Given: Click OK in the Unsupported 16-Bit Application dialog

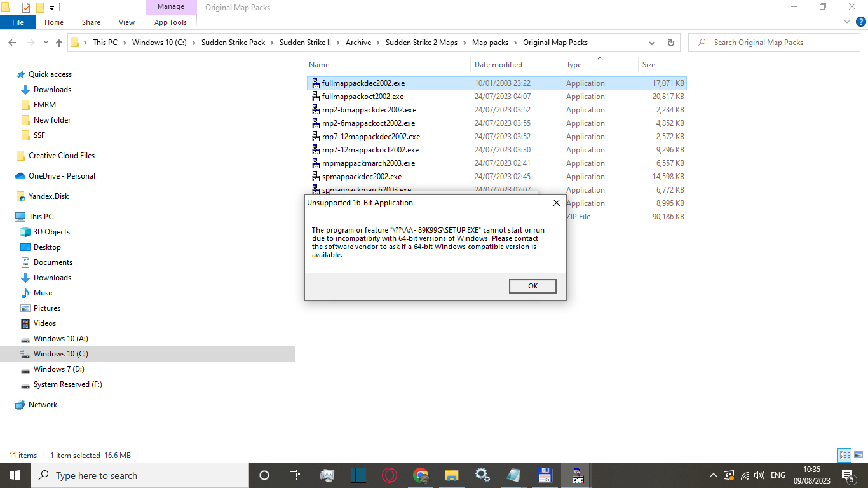Looking at the screenshot, I should [x=532, y=286].
